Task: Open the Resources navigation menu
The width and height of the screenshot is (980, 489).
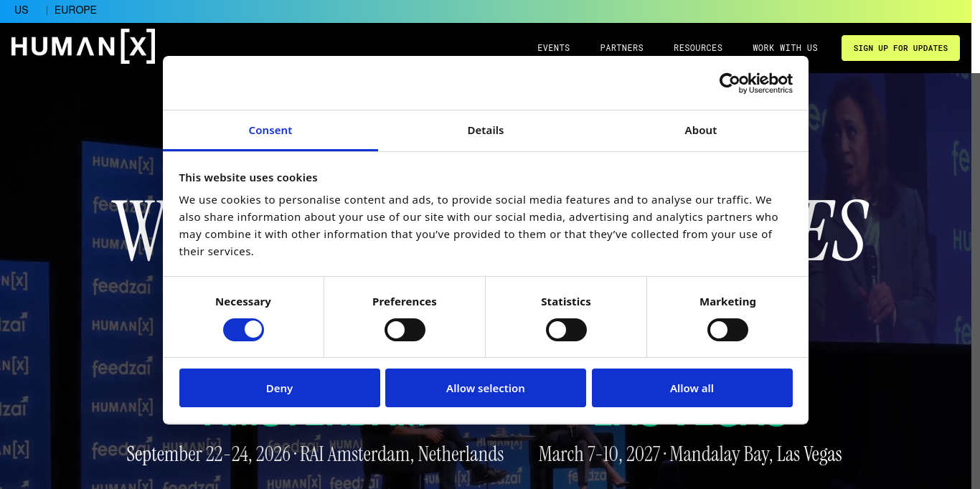Action: pos(698,48)
